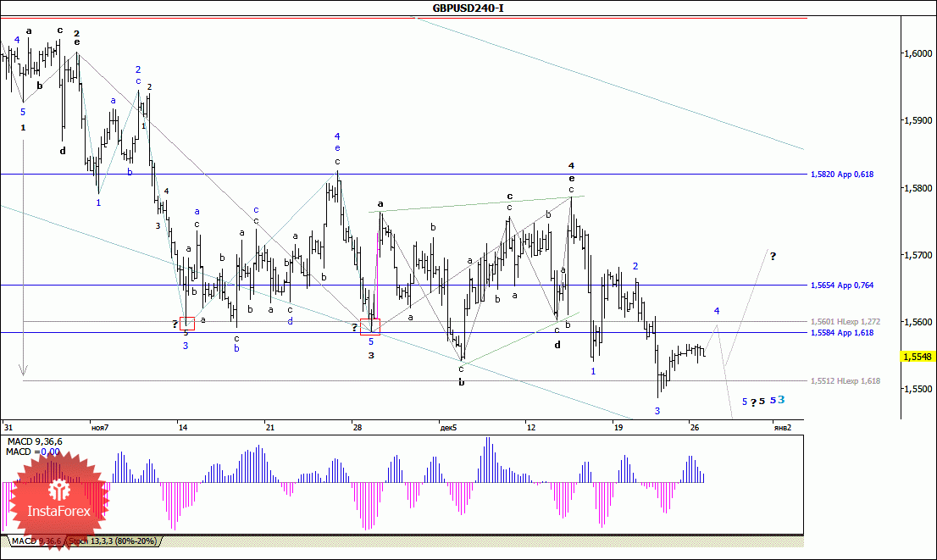This screenshot has width=937, height=560.
Task: Click the 1,5700 price axis label
Action: pyautogui.click(x=918, y=255)
